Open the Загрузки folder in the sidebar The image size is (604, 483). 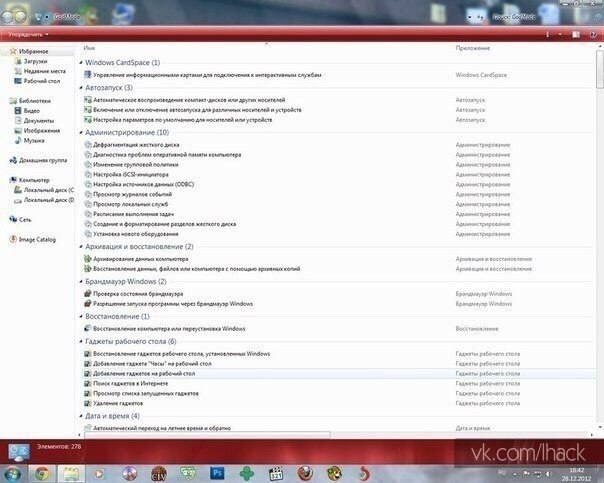pyautogui.click(x=35, y=61)
